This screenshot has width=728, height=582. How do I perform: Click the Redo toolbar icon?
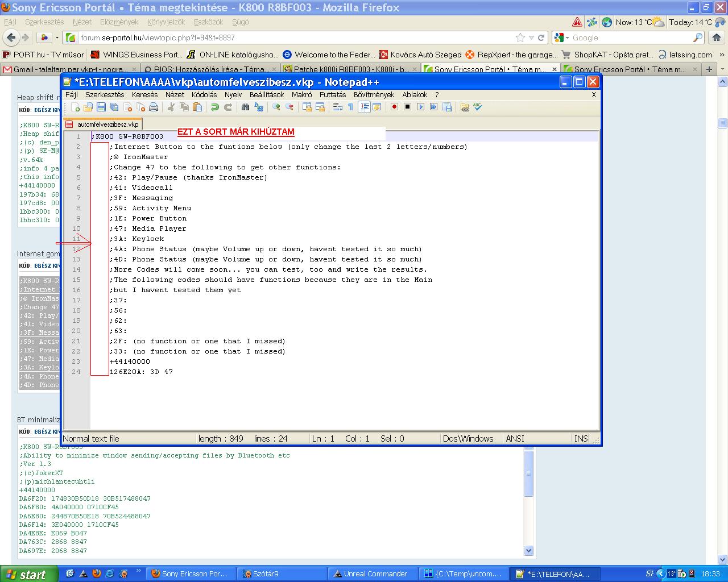[227, 107]
